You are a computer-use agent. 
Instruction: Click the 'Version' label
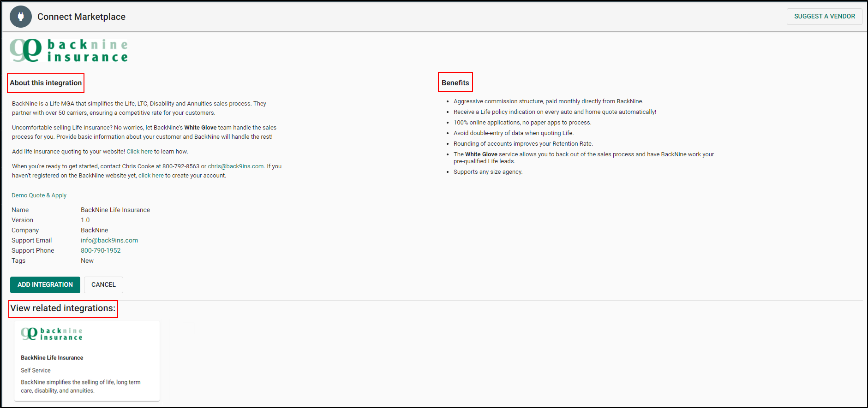tap(22, 220)
